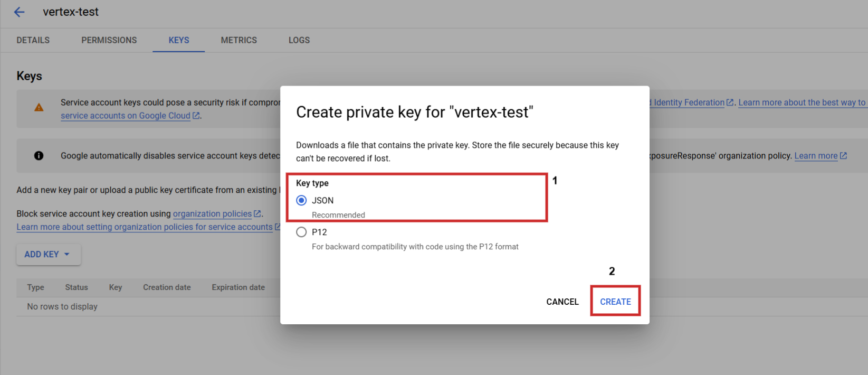The height and width of the screenshot is (375, 868).
Task: Open the PERMISSIONS tab
Action: click(x=109, y=40)
